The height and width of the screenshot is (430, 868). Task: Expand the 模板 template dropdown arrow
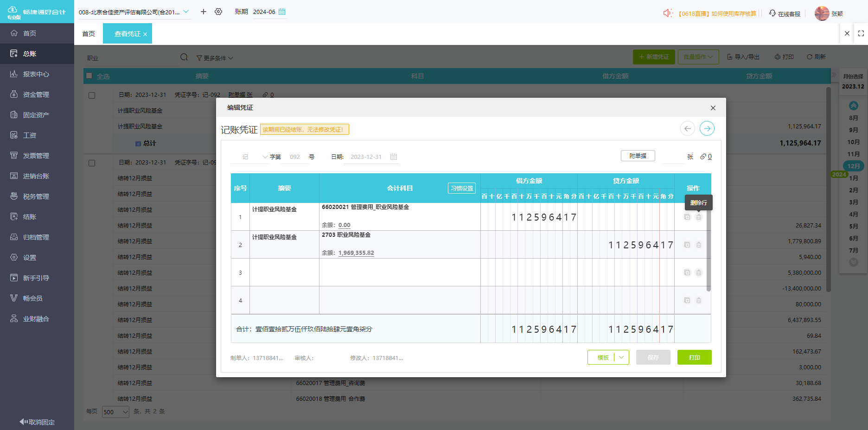coord(621,357)
